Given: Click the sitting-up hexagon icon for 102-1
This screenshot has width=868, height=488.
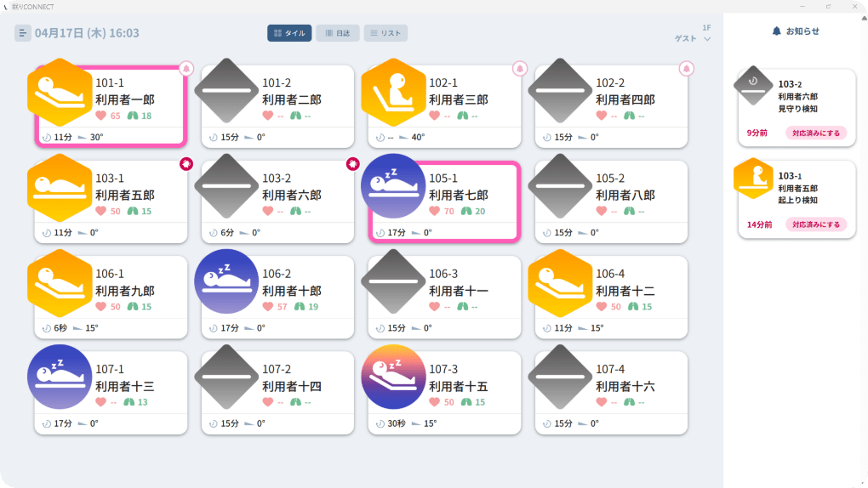Looking at the screenshot, I should click(394, 93).
